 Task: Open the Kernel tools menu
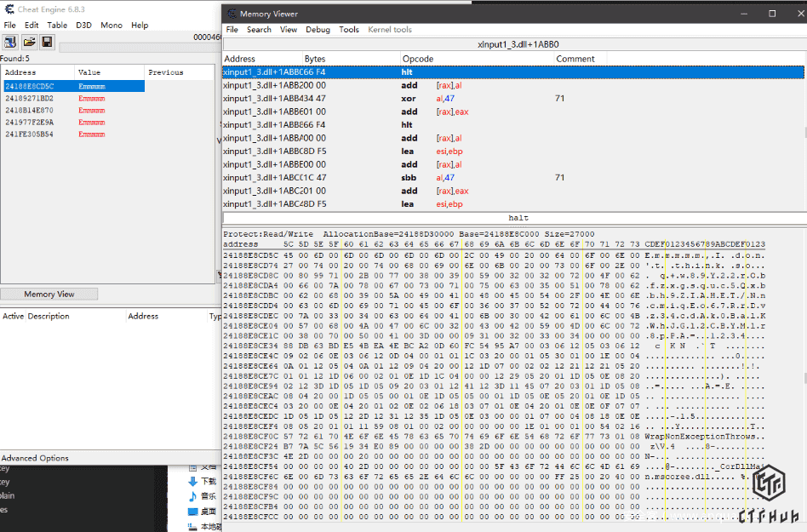pos(389,30)
